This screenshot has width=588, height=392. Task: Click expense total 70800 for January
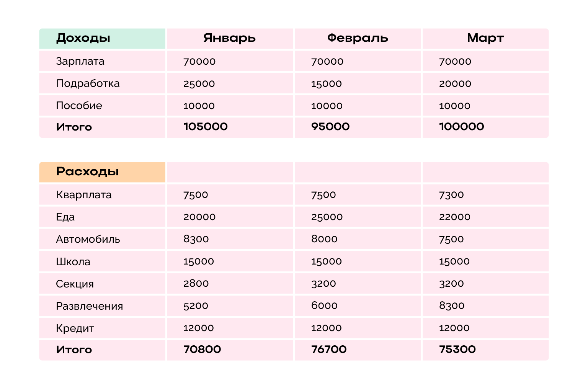[x=202, y=350]
